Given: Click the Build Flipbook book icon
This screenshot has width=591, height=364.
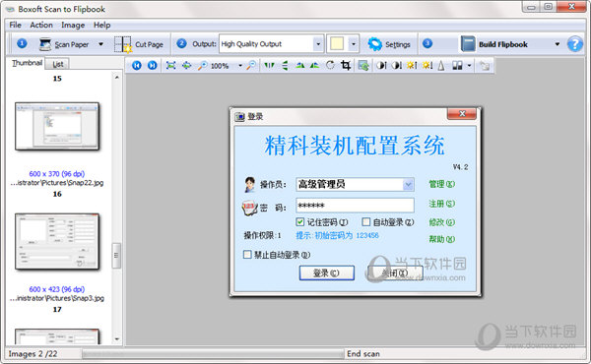Looking at the screenshot, I should (x=468, y=44).
